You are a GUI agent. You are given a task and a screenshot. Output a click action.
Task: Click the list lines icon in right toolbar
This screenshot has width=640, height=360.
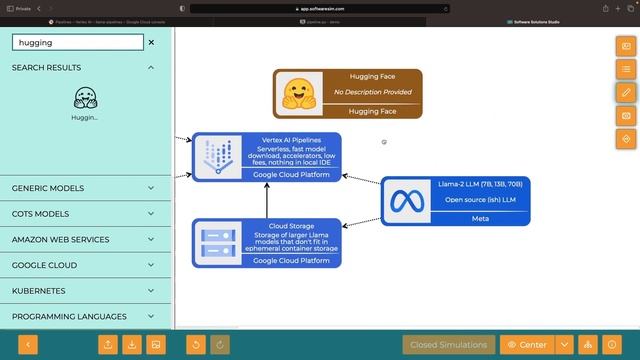(x=626, y=69)
